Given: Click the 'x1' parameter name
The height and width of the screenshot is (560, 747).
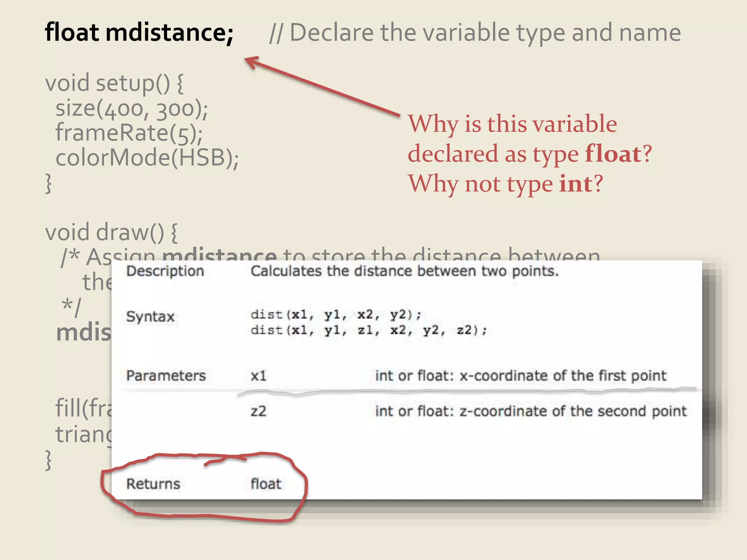Looking at the screenshot, I should click(259, 376).
